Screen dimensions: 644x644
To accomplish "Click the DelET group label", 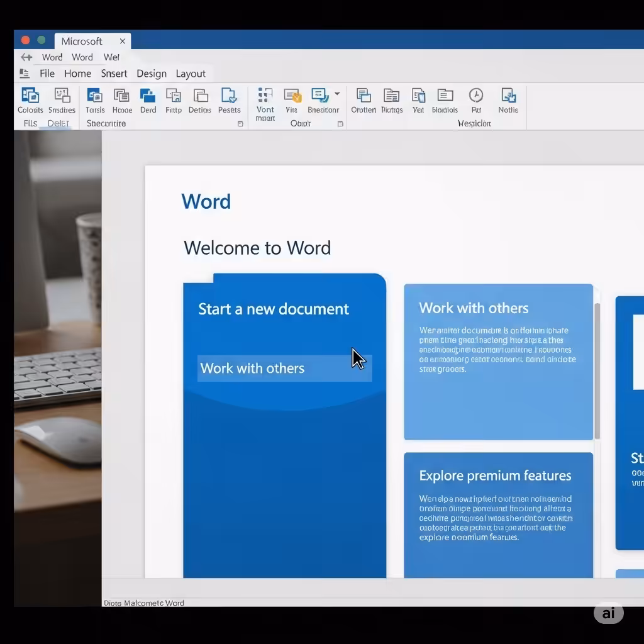I will tap(58, 123).
